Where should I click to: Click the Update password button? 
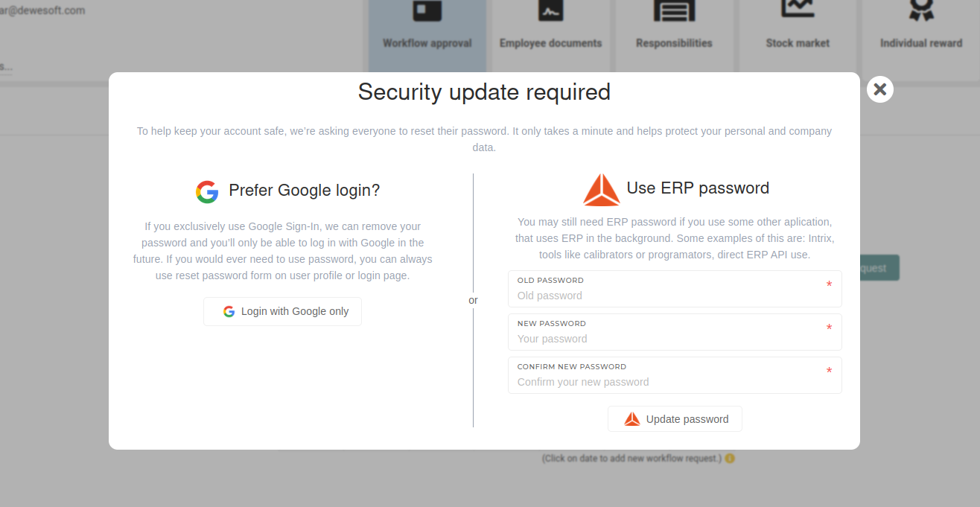pos(675,418)
